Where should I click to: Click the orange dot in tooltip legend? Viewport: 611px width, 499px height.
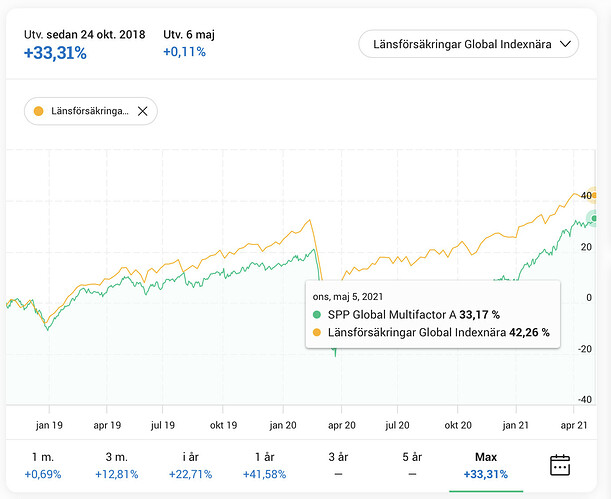(x=317, y=333)
